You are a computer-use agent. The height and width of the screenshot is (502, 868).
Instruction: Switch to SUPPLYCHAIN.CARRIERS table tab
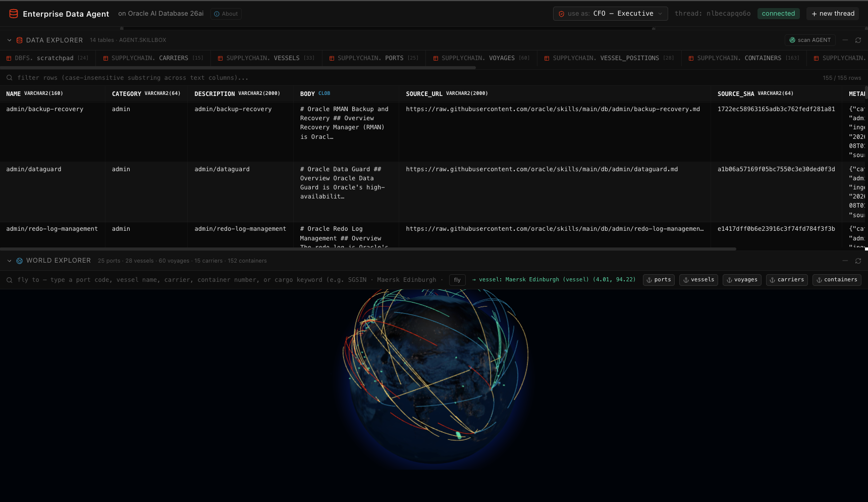pyautogui.click(x=153, y=58)
